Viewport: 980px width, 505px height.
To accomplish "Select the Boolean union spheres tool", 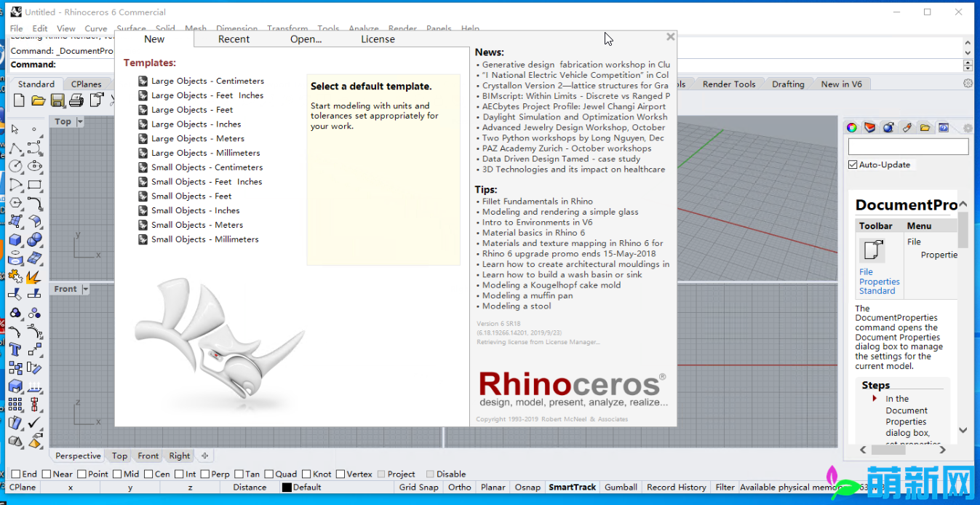I will point(34,240).
